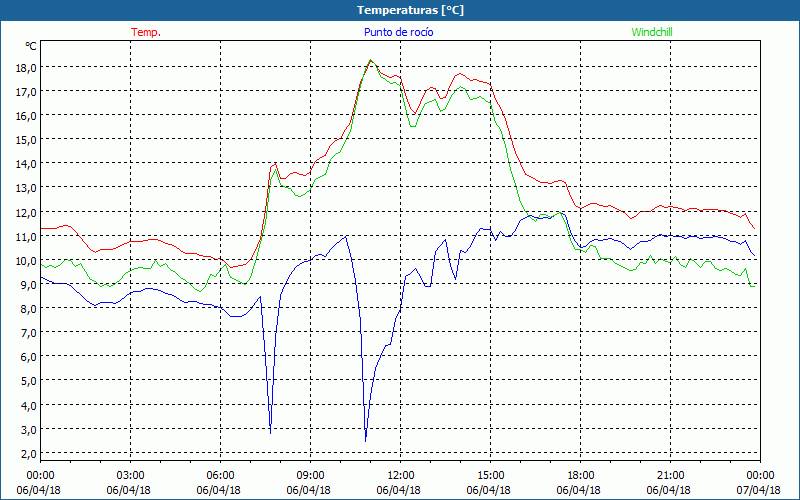Click the '7,0' y-axis value
Viewport: 800px width, 500px height.
28,333
